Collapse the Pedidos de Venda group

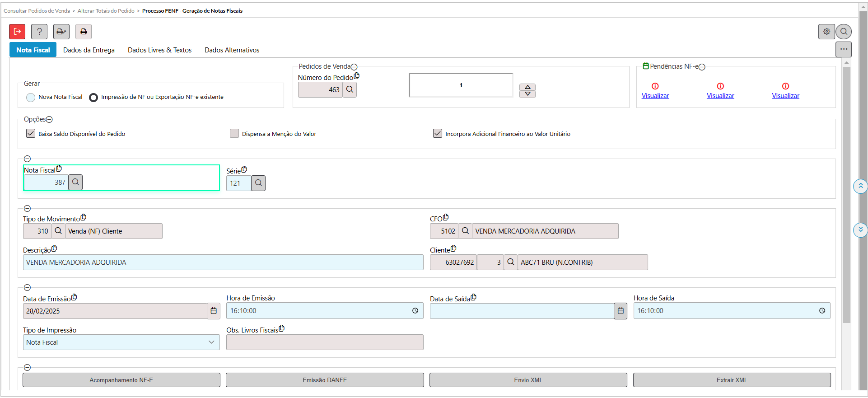coord(354,67)
